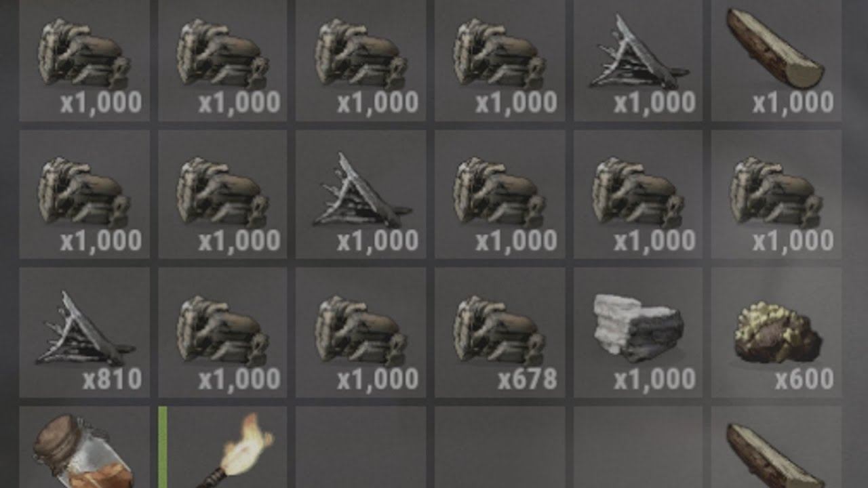Select the scrap stack directly below second-row metal fragments

(361, 332)
